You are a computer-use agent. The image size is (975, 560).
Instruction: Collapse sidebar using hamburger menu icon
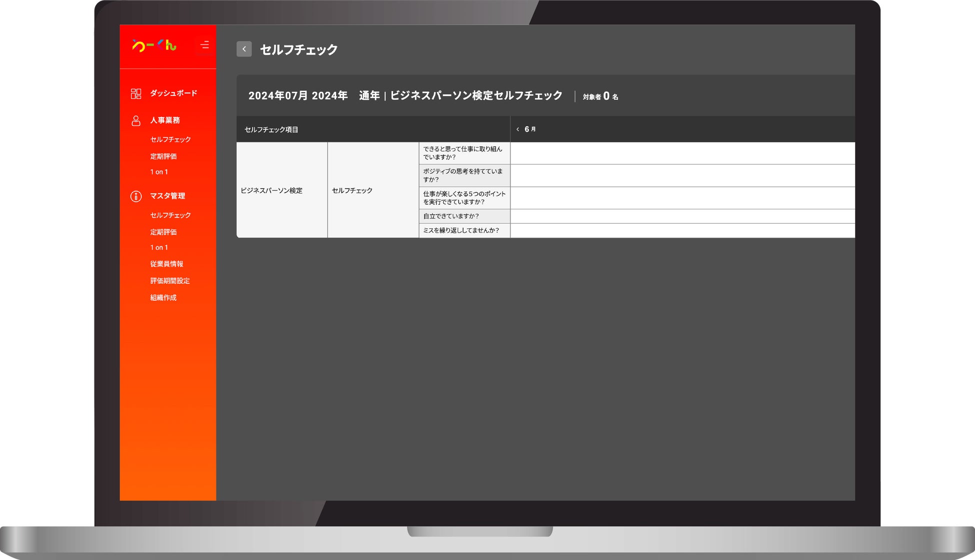click(204, 45)
